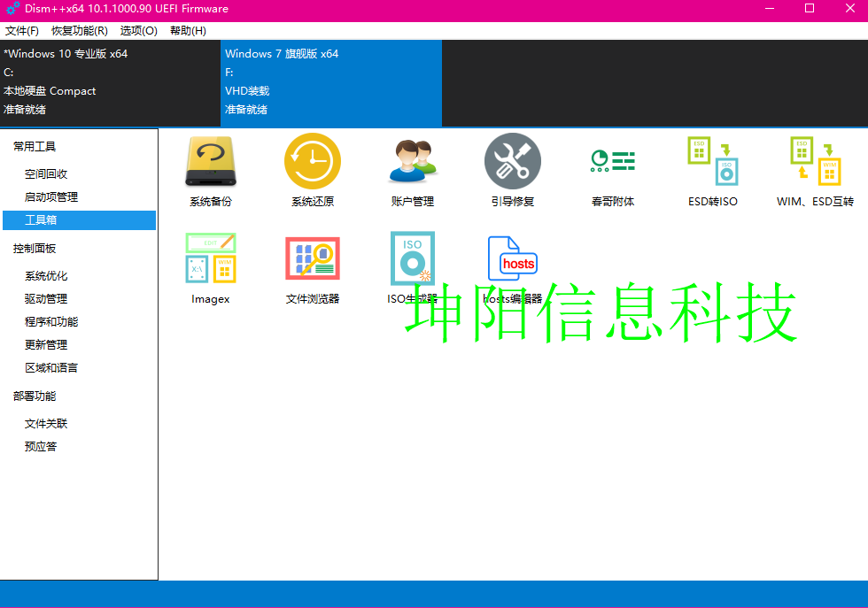
Task: Launch the ESD转ISO converter
Action: pyautogui.click(x=713, y=171)
